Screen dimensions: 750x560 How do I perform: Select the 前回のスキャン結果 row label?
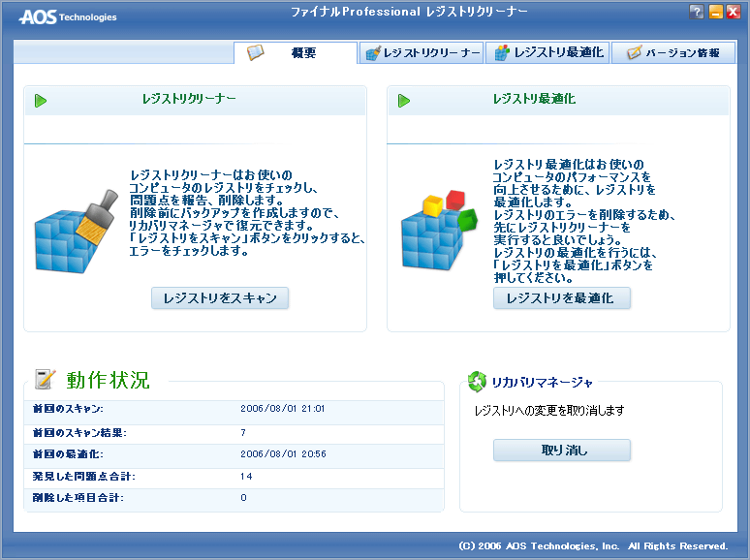click(79, 433)
